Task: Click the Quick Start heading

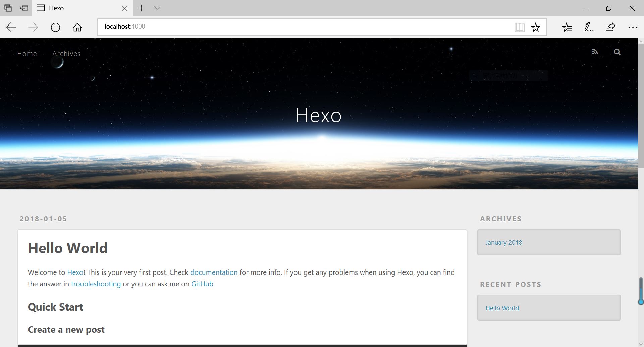Action: click(x=55, y=307)
